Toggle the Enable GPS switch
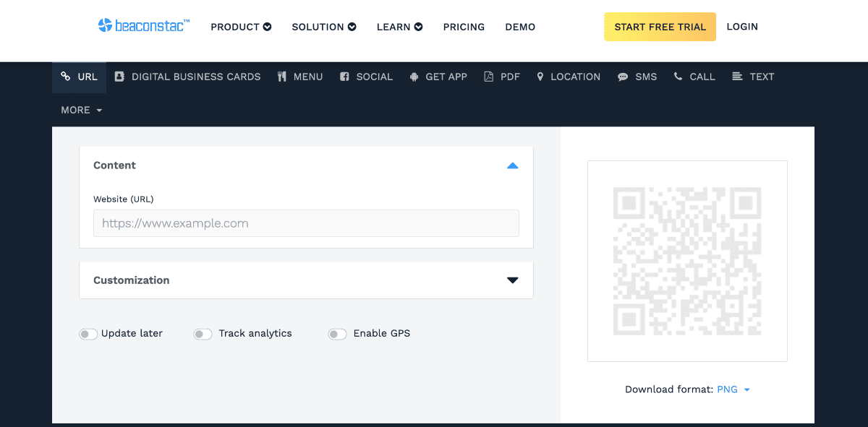 337,334
